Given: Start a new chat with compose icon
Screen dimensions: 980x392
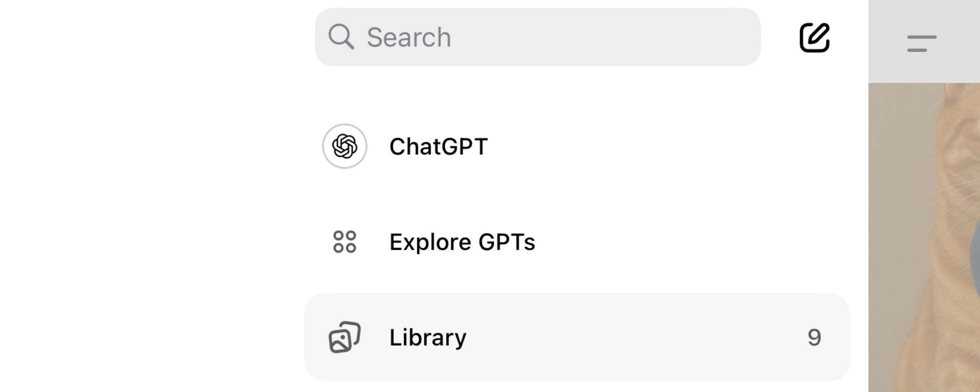Looking at the screenshot, I should pos(814,37).
